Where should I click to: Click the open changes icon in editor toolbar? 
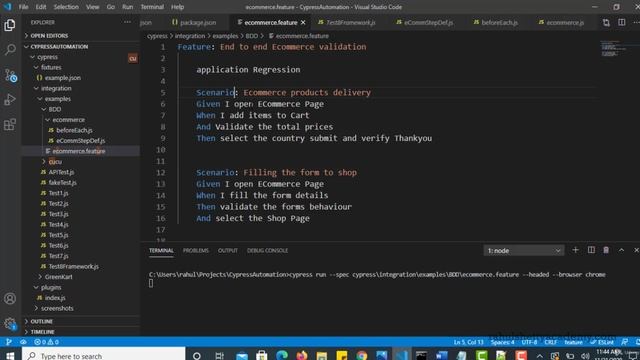click(606, 22)
